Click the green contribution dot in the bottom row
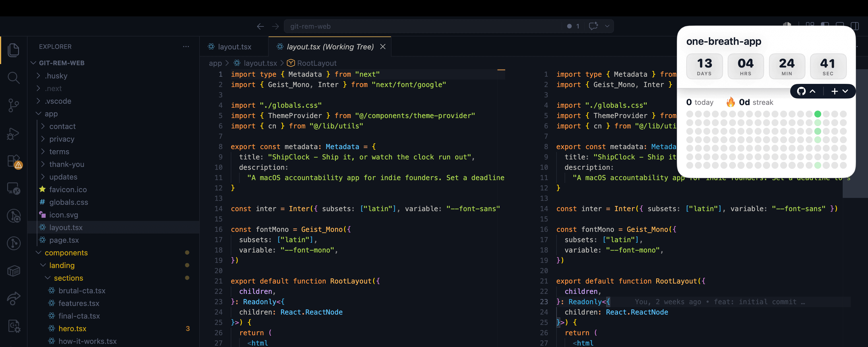Image resolution: width=868 pixels, height=347 pixels. pyautogui.click(x=817, y=165)
